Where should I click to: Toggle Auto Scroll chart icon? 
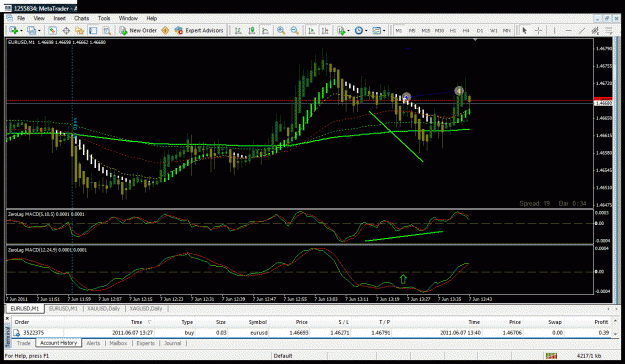(312, 30)
